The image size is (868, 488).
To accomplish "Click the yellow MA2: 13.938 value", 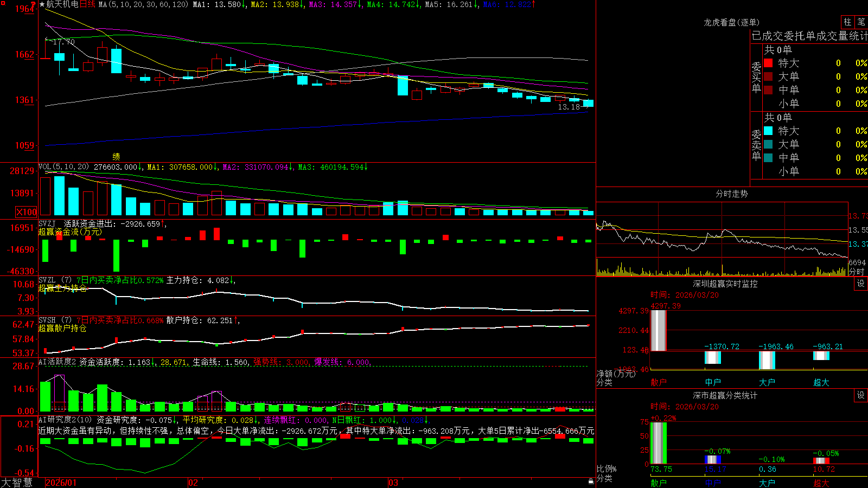I will pyautogui.click(x=275, y=4).
